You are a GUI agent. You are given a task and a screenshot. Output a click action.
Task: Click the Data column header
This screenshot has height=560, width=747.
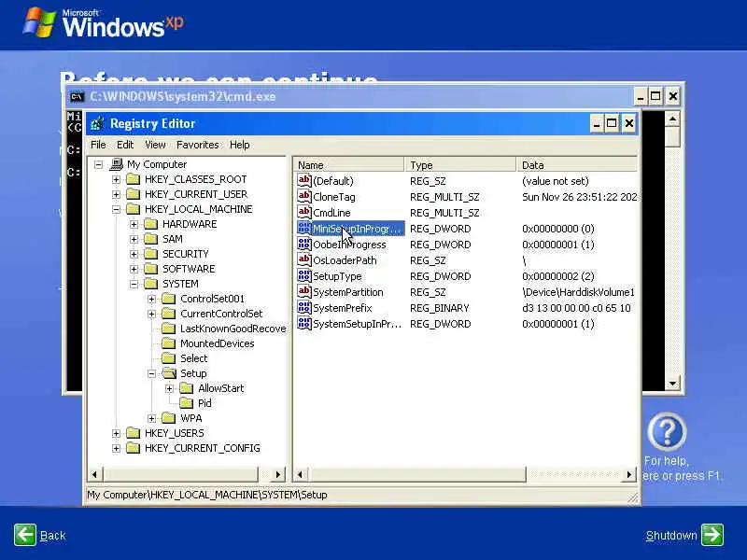[576, 165]
